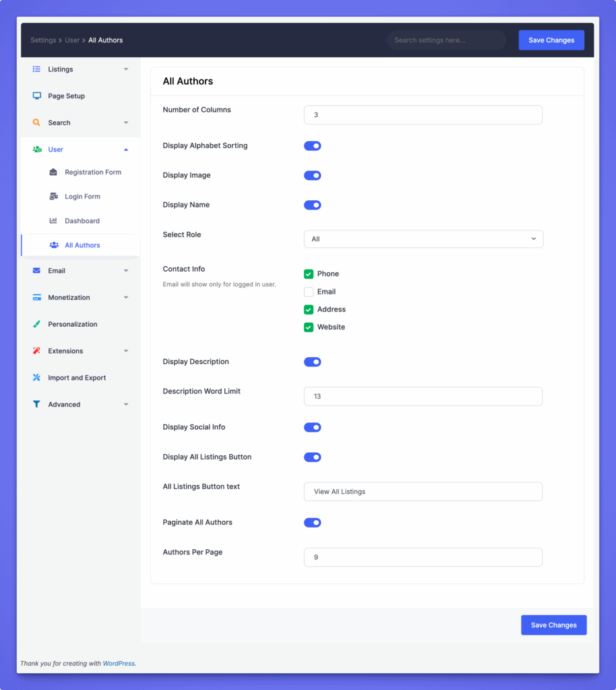
Task: Turn off the Paginate All Authors switch
Action: (x=312, y=523)
